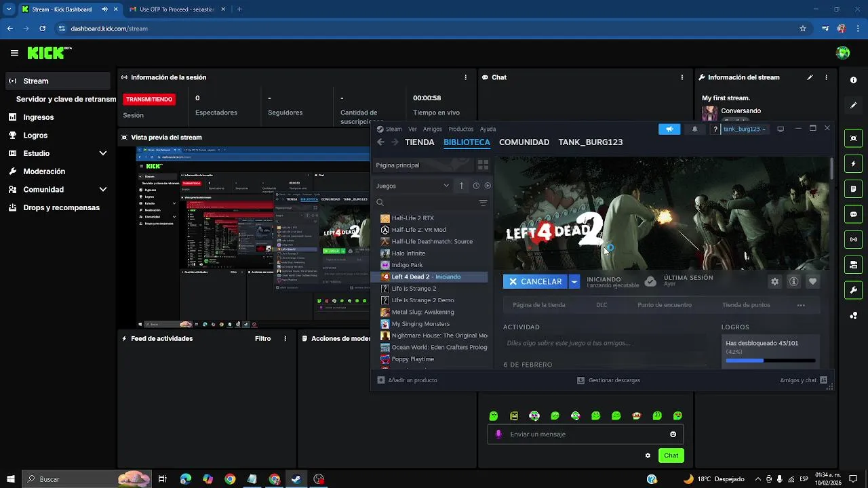Open Steam notifications bell
Screen dimensions: 868x488
pyautogui.click(x=694, y=129)
